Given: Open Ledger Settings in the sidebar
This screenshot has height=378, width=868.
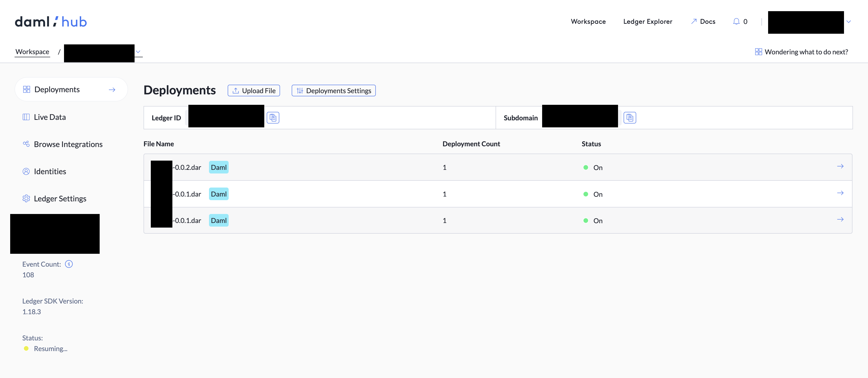Looking at the screenshot, I should 60,199.
